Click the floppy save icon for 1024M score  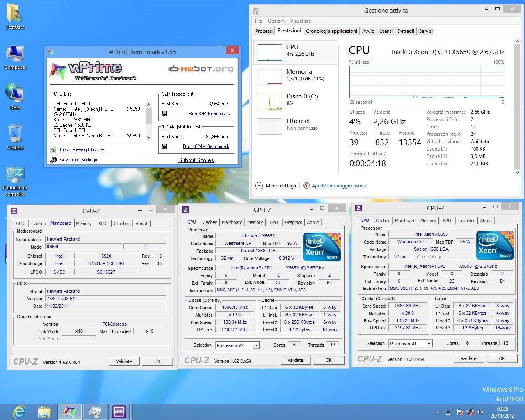pos(164,146)
